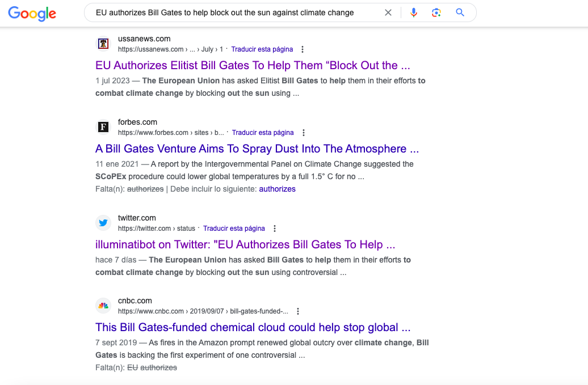Viewport: 588px width, 385px height.
Task: Start voice search with microphone icon
Action: tap(414, 12)
